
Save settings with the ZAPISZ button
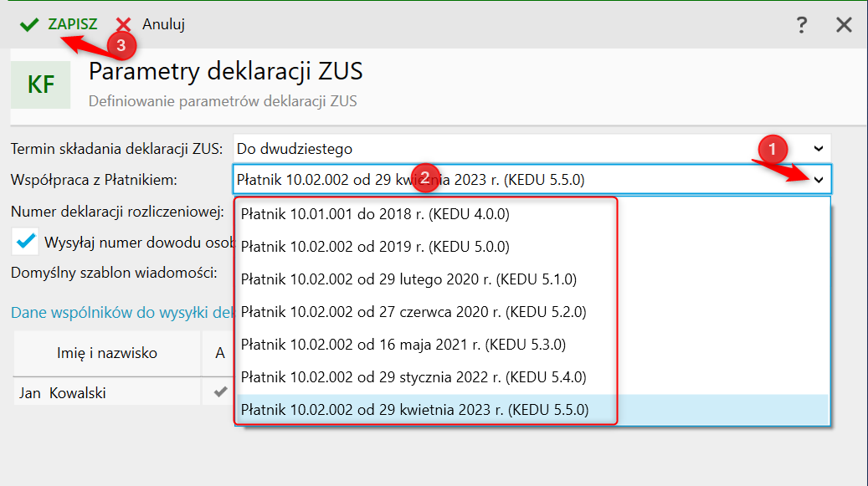click(x=58, y=24)
